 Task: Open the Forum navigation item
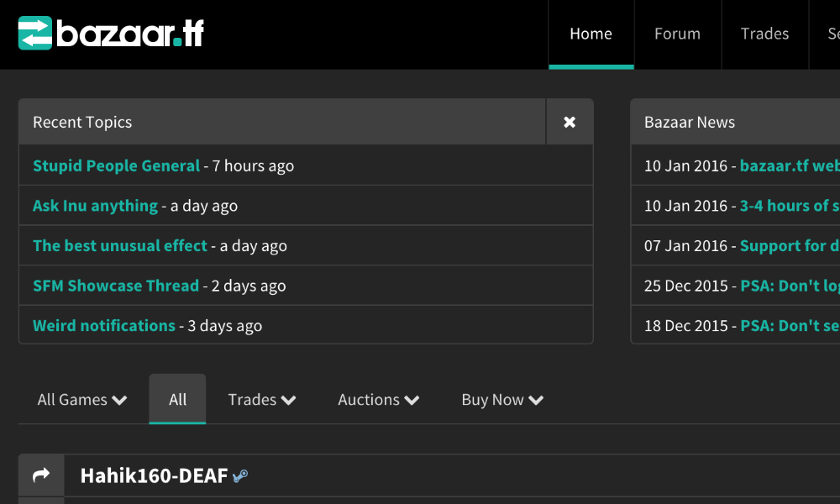click(x=677, y=34)
